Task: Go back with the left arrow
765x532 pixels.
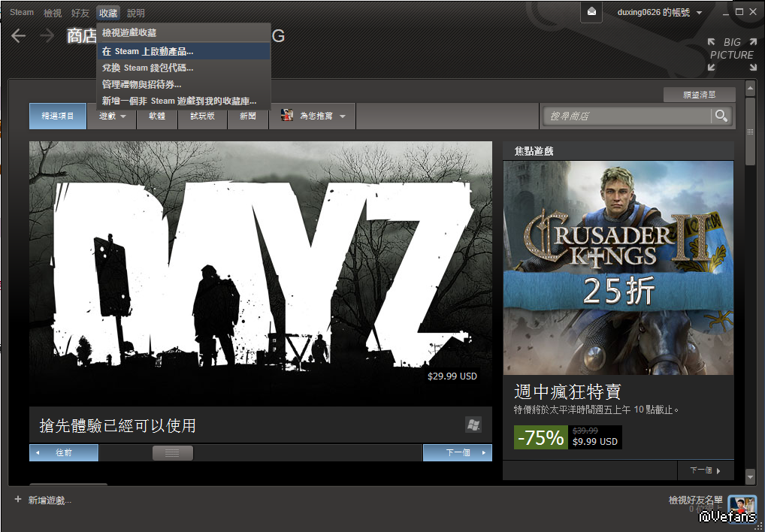Action: click(x=18, y=36)
